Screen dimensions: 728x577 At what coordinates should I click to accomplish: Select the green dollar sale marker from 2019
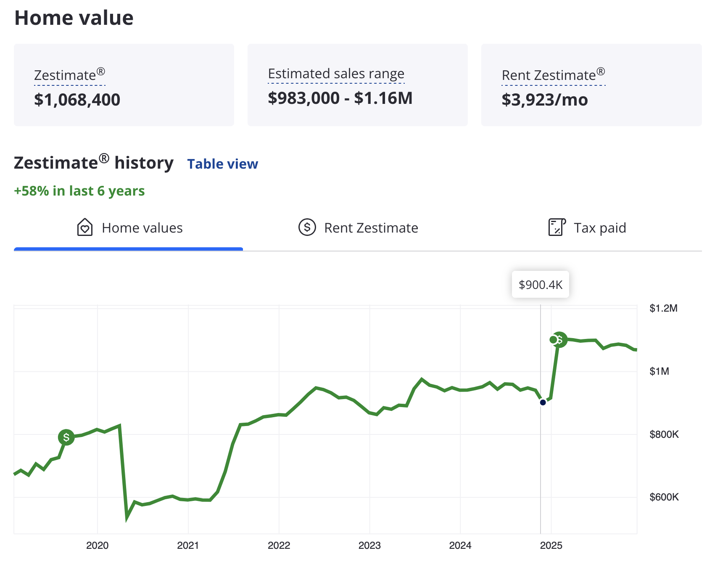click(66, 438)
